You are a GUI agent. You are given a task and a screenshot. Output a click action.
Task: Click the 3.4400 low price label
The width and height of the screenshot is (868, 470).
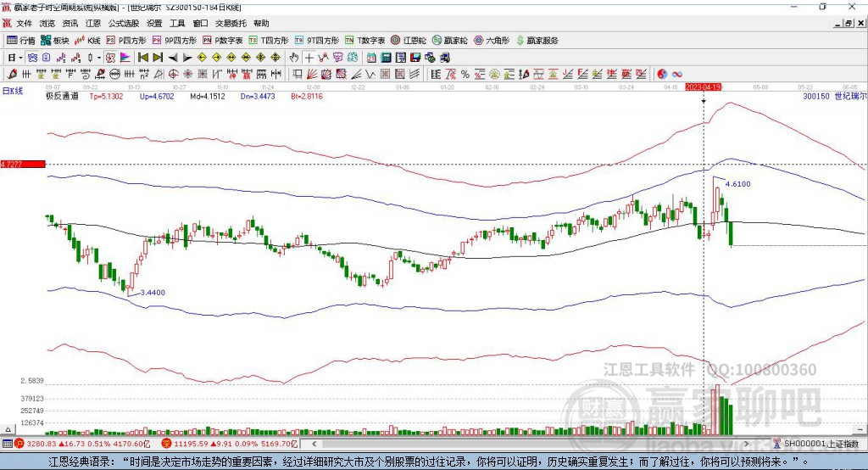pyautogui.click(x=153, y=293)
